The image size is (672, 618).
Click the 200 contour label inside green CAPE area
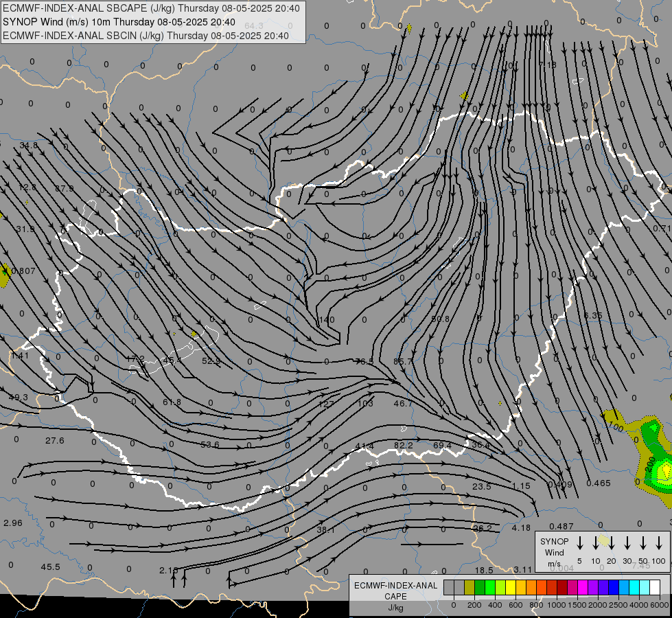coord(651,464)
